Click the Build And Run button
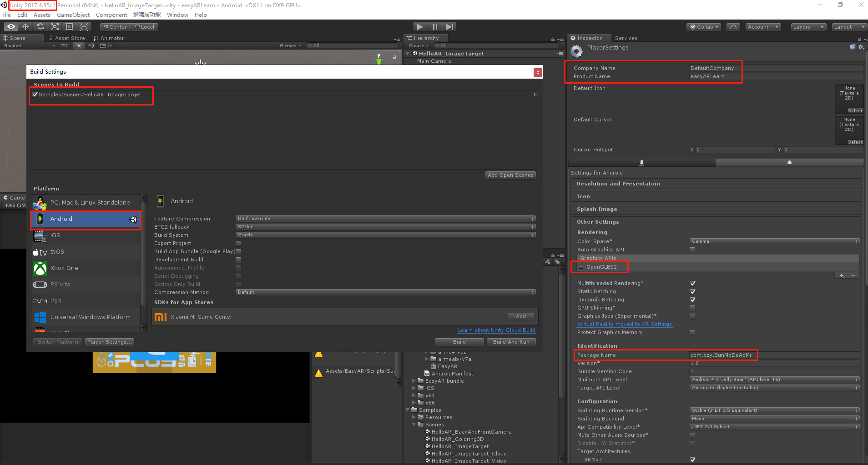 point(511,341)
